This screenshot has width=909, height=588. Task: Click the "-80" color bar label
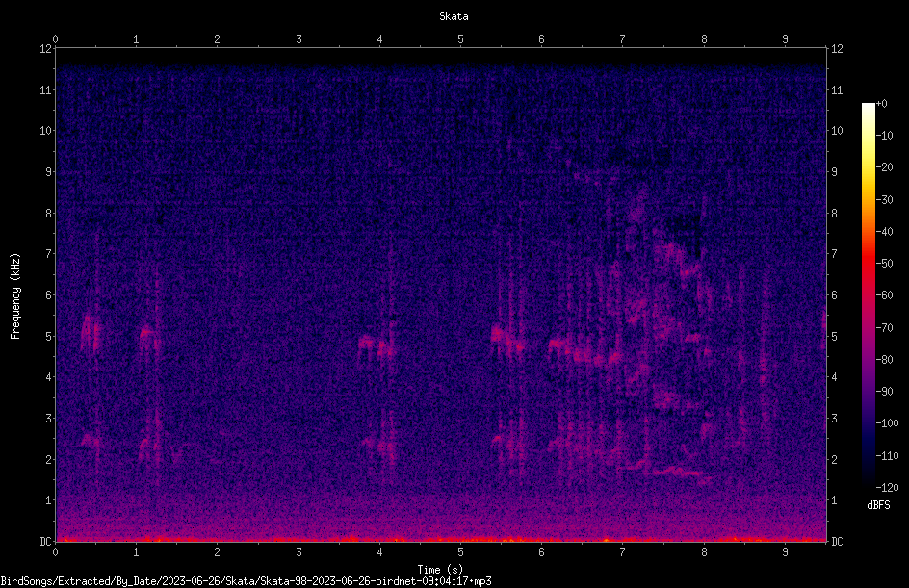(884, 359)
